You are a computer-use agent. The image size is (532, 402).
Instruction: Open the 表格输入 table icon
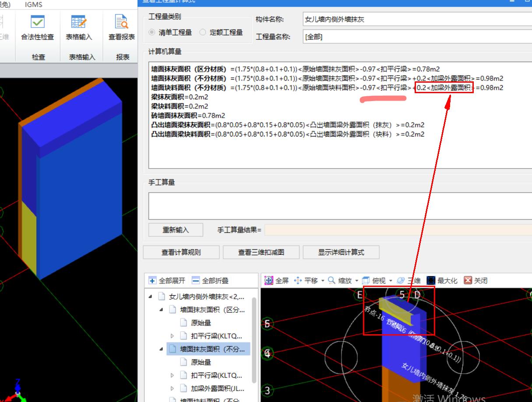coord(79,21)
